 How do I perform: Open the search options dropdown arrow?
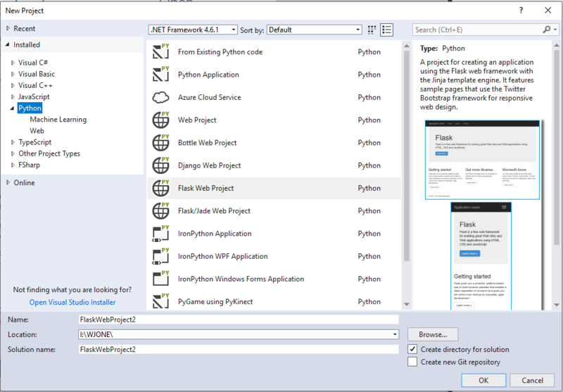pyautogui.click(x=555, y=30)
